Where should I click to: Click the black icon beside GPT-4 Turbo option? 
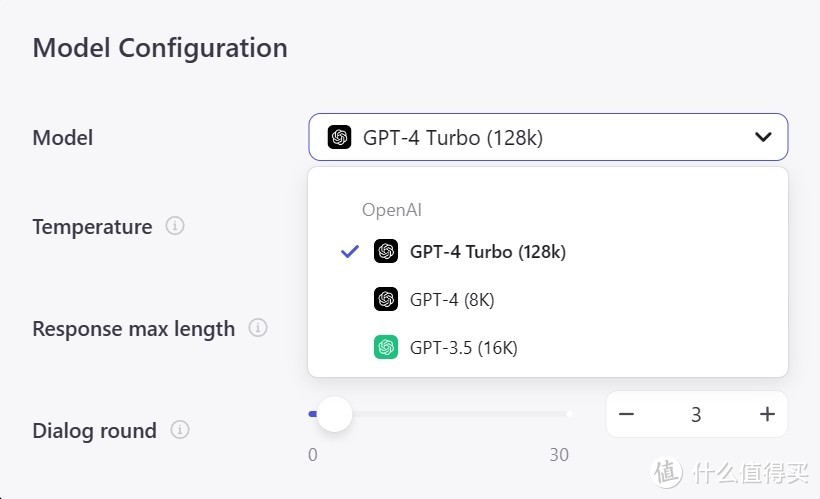tap(386, 252)
